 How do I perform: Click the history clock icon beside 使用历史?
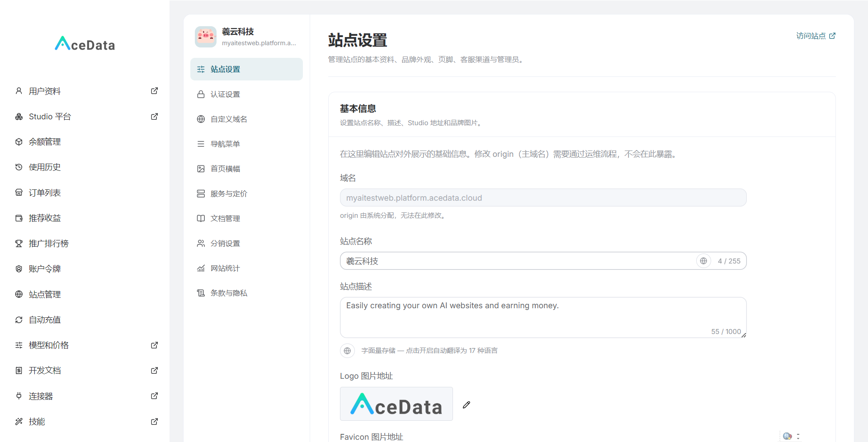[19, 167]
